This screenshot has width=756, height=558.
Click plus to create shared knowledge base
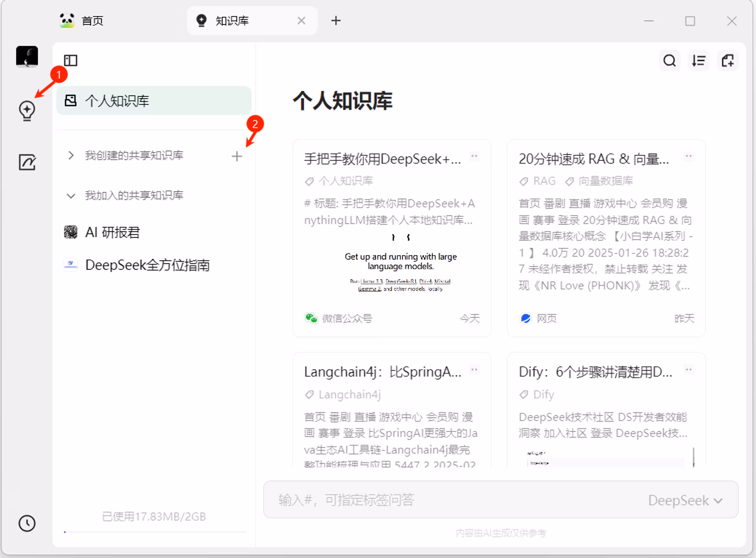pyautogui.click(x=237, y=156)
